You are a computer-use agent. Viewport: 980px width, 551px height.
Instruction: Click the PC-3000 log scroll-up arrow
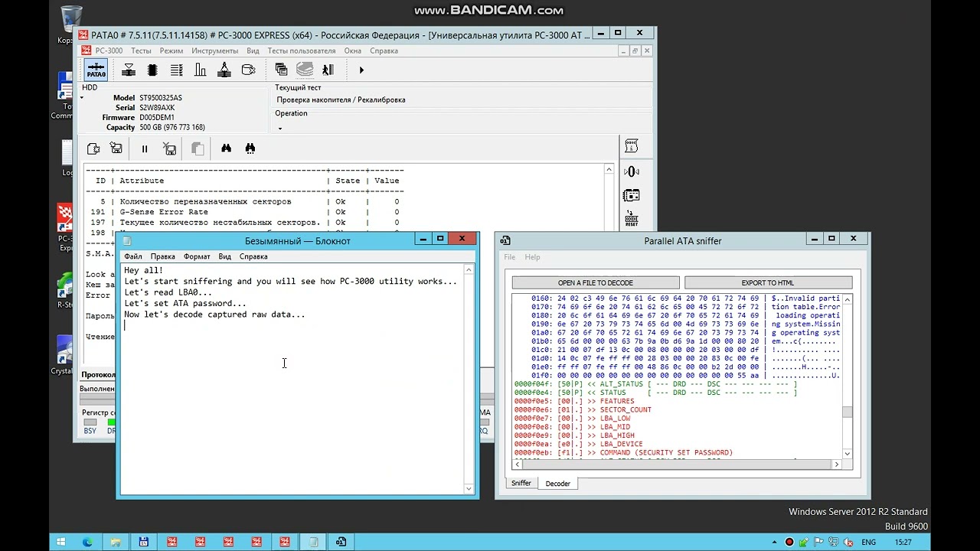point(609,170)
